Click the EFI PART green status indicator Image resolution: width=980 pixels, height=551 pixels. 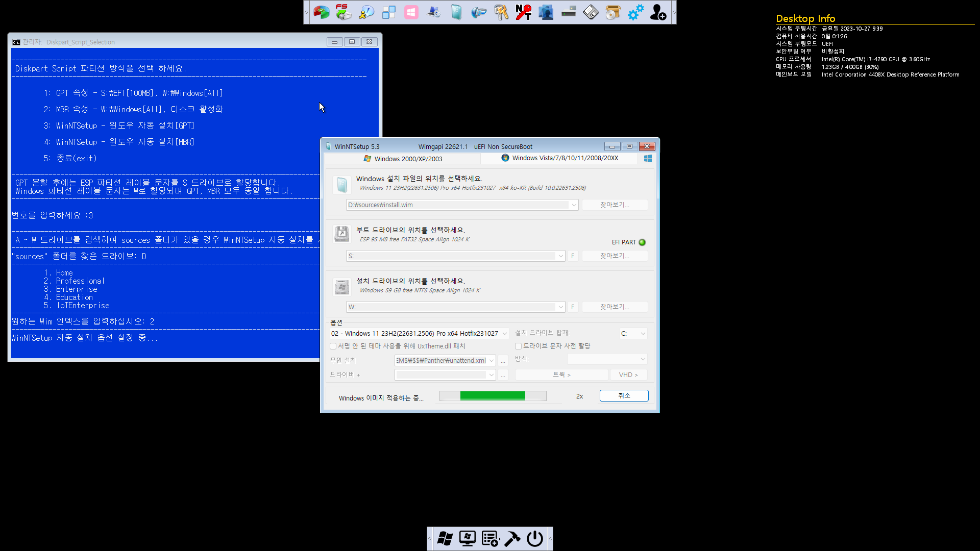[x=642, y=242]
